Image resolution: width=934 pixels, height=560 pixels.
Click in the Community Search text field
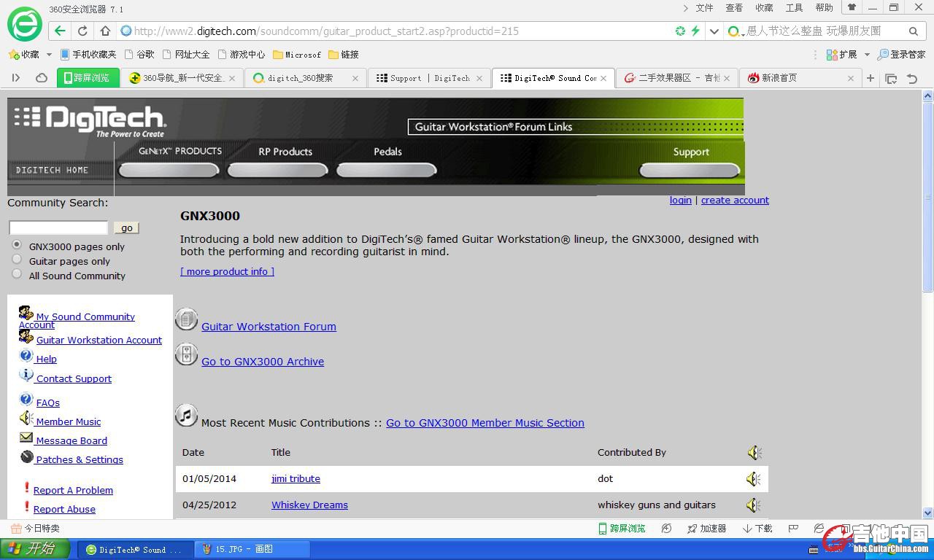point(58,228)
